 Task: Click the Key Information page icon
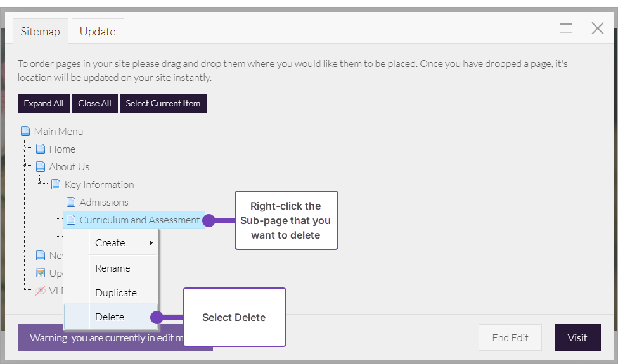56,185
